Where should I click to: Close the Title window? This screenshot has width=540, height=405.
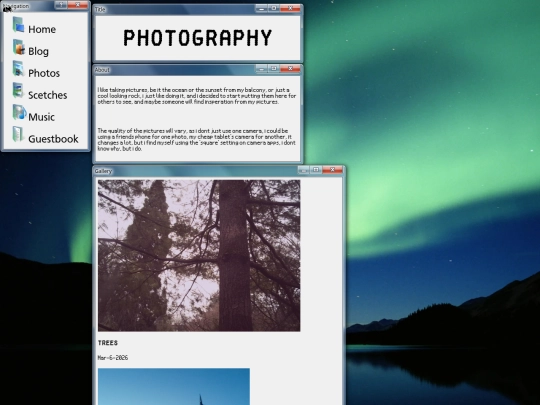point(290,8)
